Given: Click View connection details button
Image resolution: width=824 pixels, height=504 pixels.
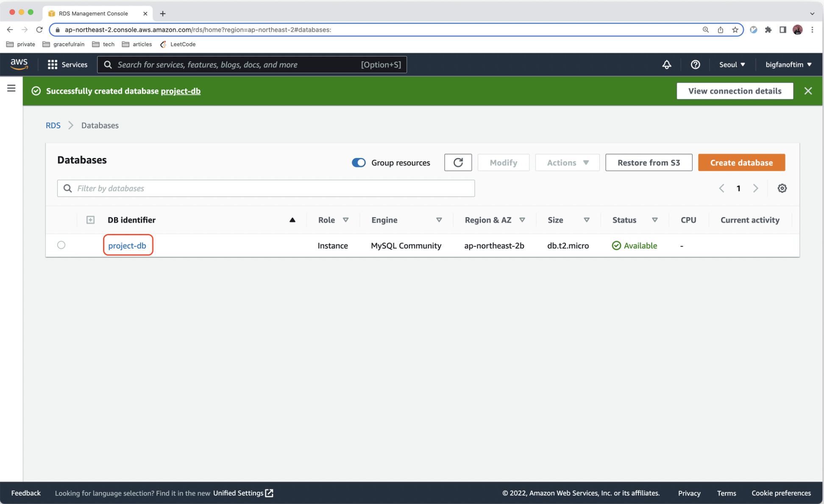Looking at the screenshot, I should pos(735,91).
